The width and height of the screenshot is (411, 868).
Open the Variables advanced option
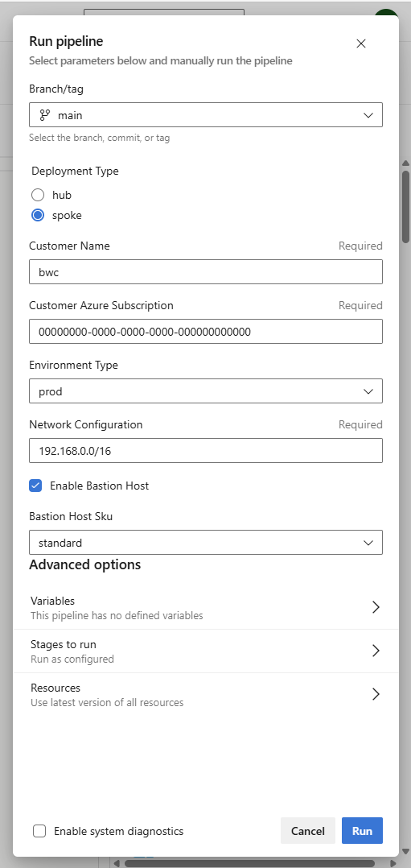pyautogui.click(x=206, y=607)
